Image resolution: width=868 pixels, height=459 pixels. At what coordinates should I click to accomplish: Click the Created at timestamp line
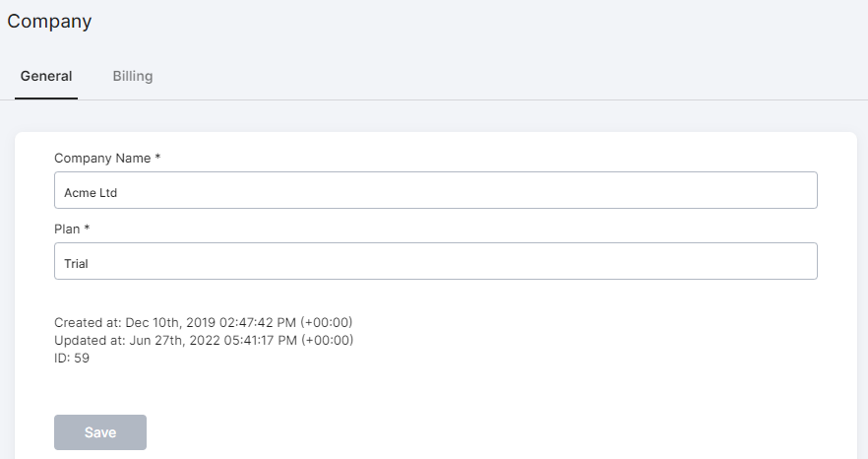tap(203, 323)
